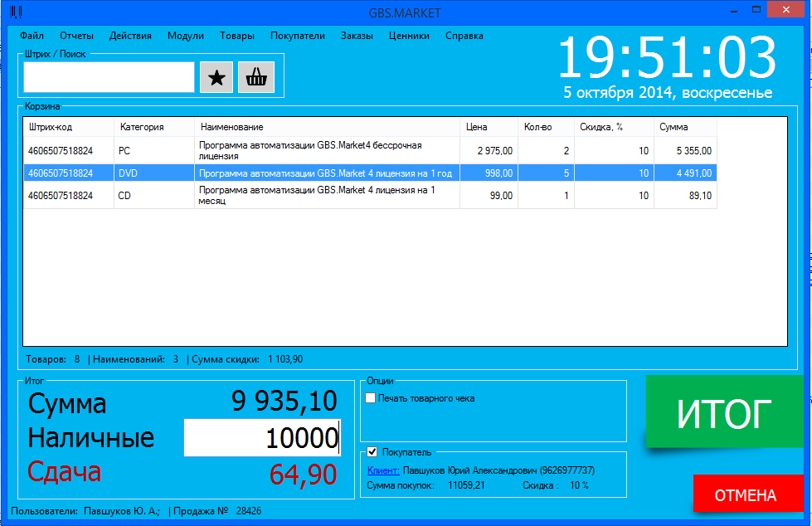
Task: Click the favorites star icon button
Action: point(216,77)
